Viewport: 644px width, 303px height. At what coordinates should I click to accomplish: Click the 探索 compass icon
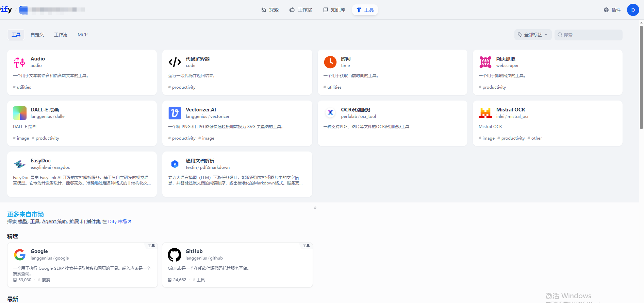pos(264,10)
